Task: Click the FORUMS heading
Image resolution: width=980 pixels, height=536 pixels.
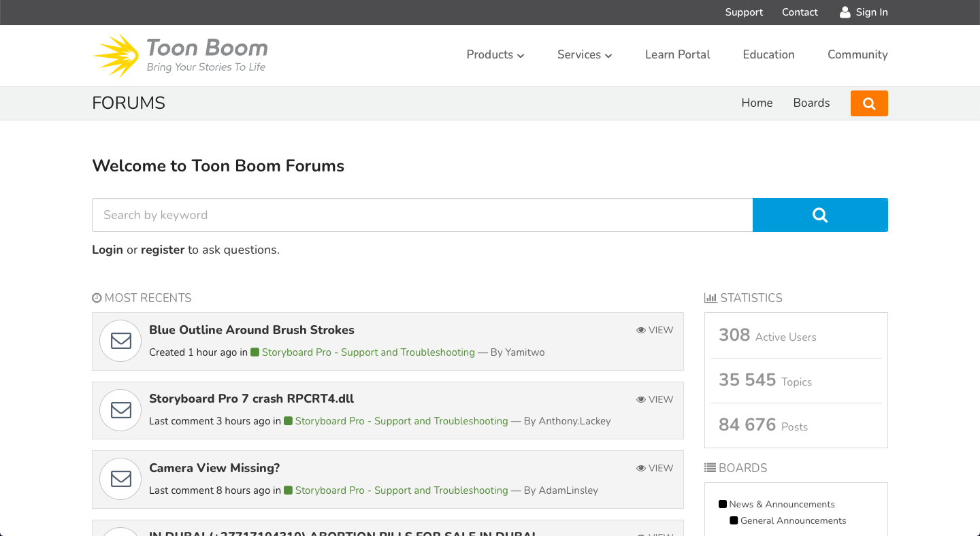Action: [129, 103]
